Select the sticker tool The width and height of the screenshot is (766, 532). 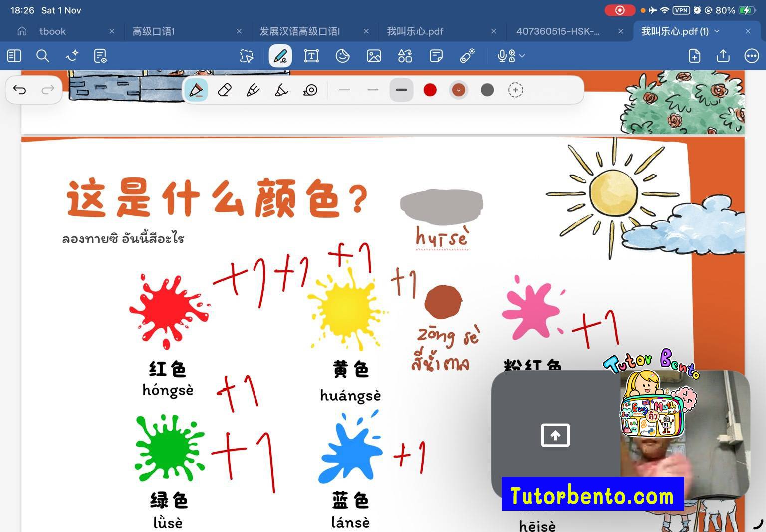coord(342,56)
